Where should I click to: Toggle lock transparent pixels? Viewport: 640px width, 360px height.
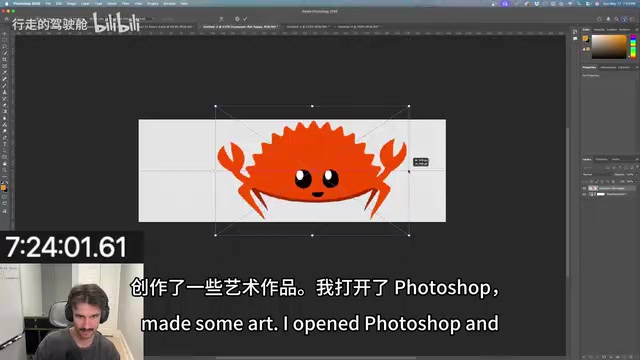(591, 181)
